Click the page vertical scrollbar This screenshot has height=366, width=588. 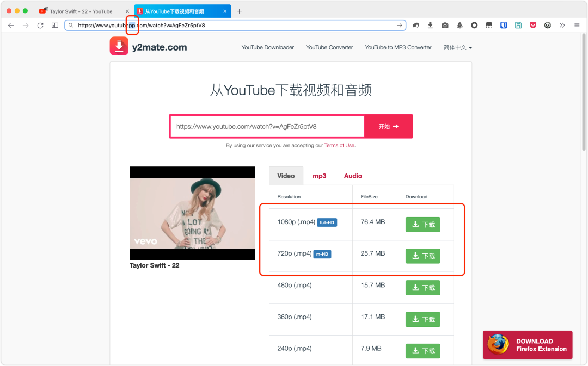point(584,92)
